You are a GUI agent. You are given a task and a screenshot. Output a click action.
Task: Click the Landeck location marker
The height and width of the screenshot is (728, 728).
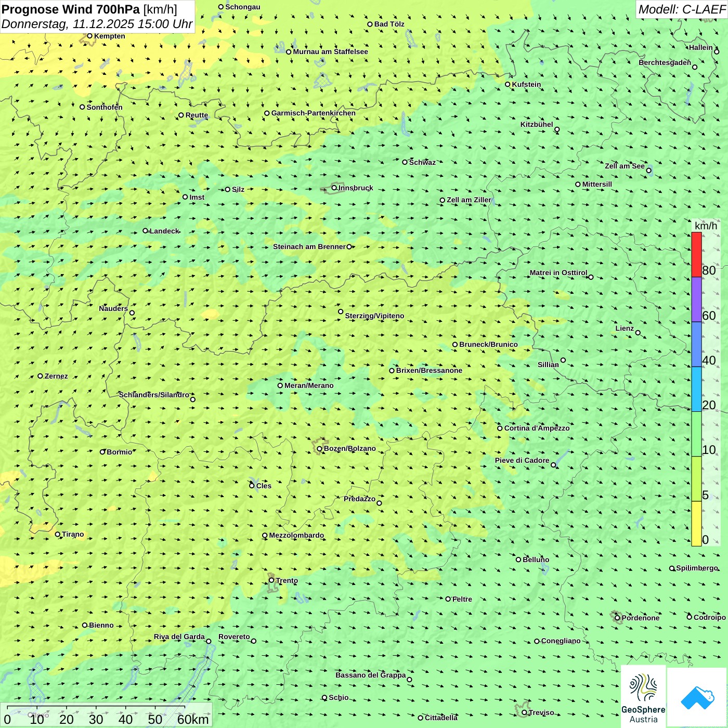(146, 231)
